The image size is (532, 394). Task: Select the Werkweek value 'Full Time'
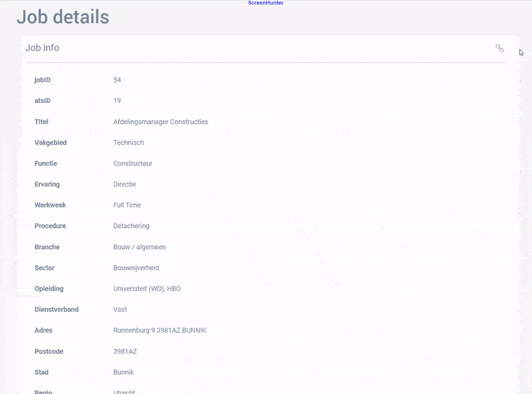point(127,205)
